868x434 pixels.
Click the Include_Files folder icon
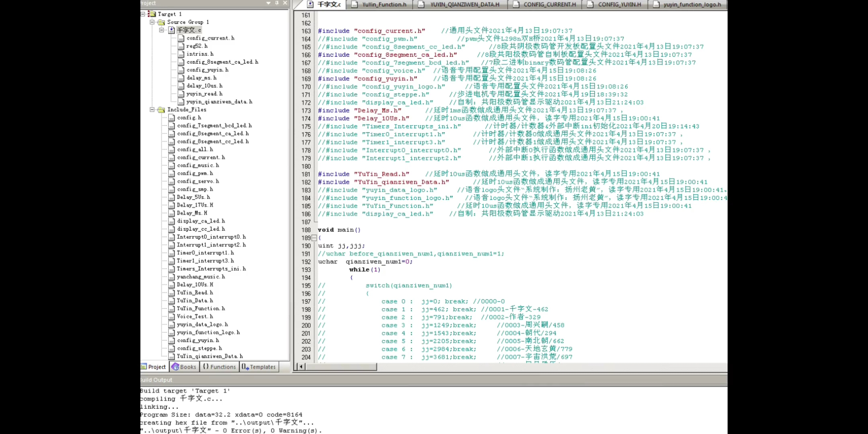point(162,110)
